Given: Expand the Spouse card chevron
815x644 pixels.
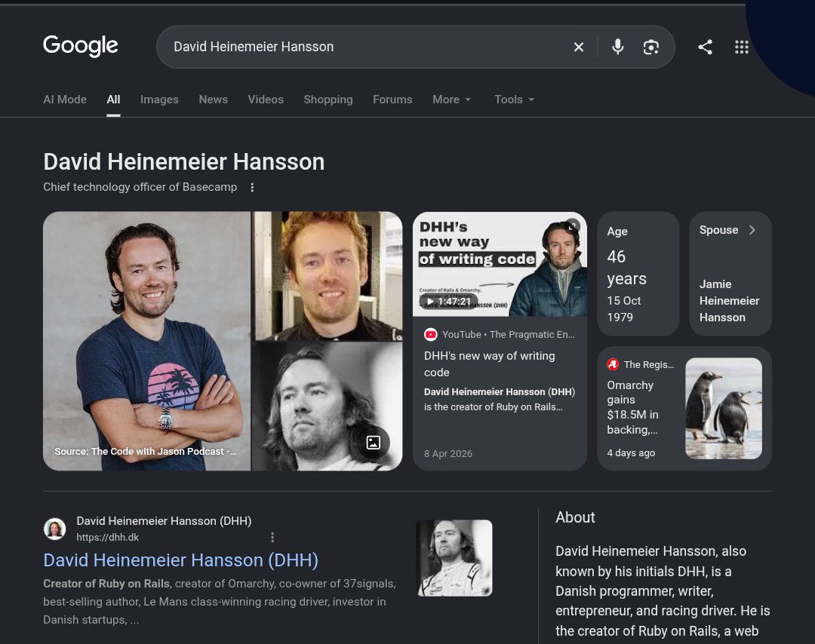Looking at the screenshot, I should (x=752, y=230).
